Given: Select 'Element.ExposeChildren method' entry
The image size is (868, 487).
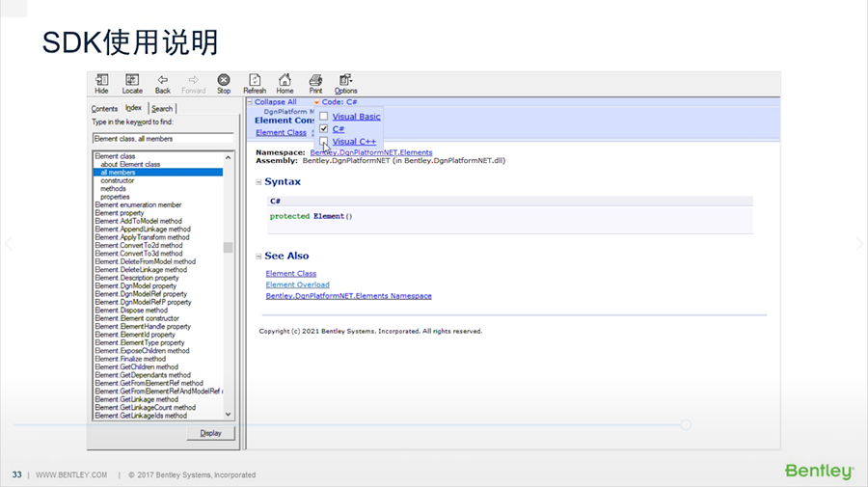Looking at the screenshot, I should click(142, 351).
